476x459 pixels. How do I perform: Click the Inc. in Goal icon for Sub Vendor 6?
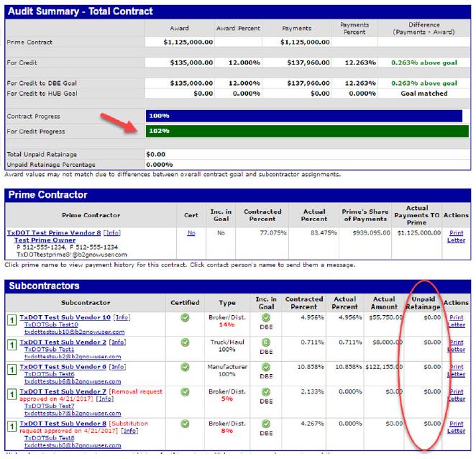(265, 366)
